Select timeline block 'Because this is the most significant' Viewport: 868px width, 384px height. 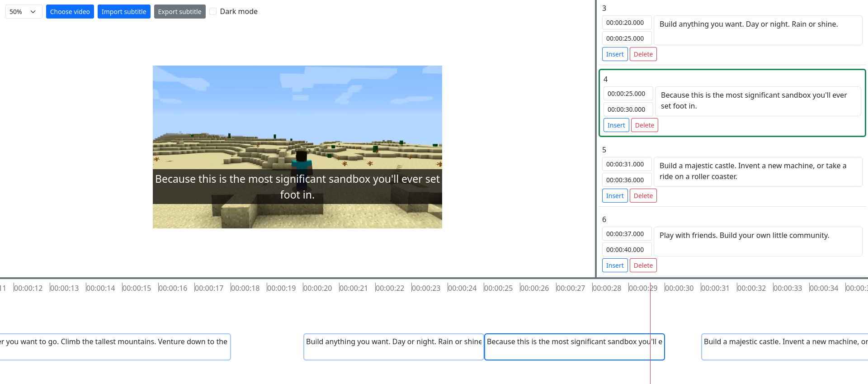[575, 347]
